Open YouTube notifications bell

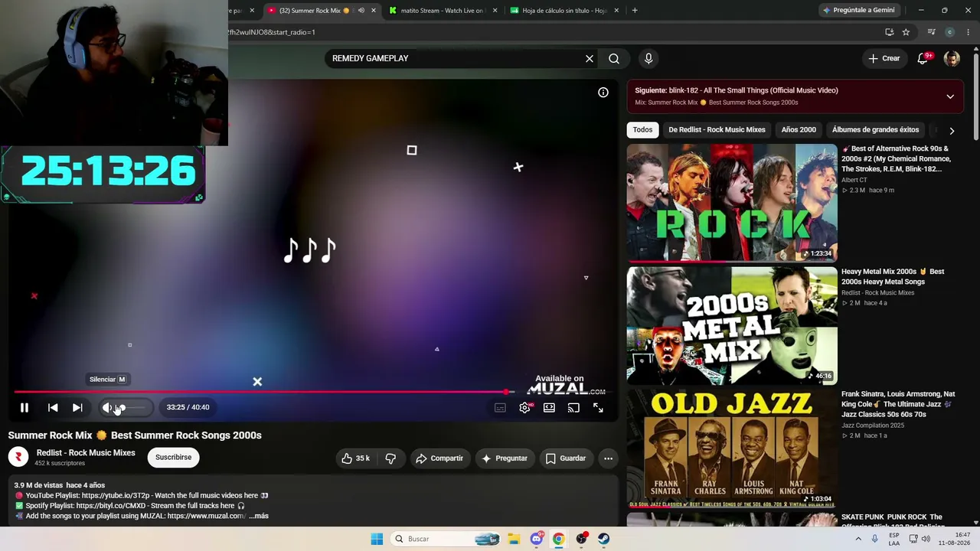(x=923, y=58)
